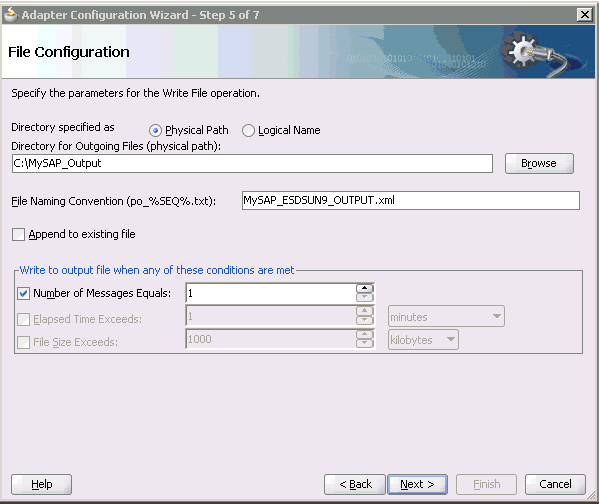The image size is (599, 504).
Task: Click the Number of Messages value field
Action: tap(270, 293)
